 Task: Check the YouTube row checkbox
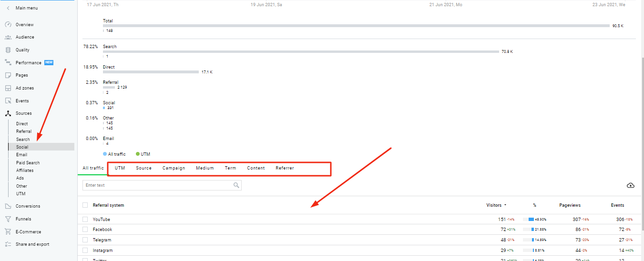[x=85, y=220]
